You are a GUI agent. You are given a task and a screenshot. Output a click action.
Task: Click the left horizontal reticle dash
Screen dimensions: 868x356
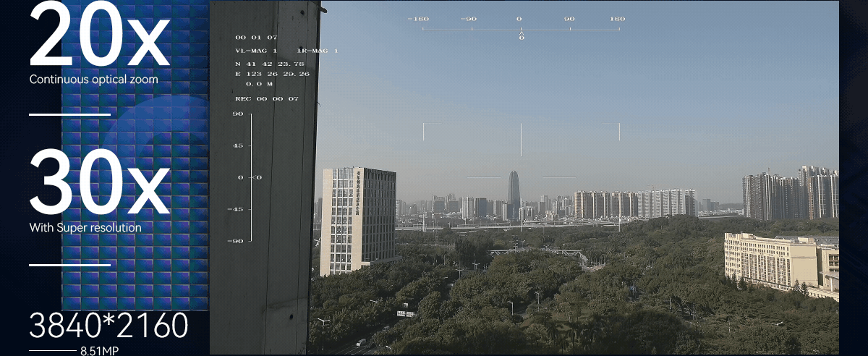[x=484, y=177]
